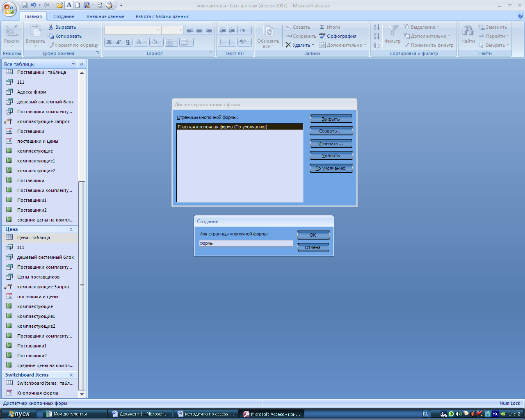Open the Access help icon

pos(520,16)
